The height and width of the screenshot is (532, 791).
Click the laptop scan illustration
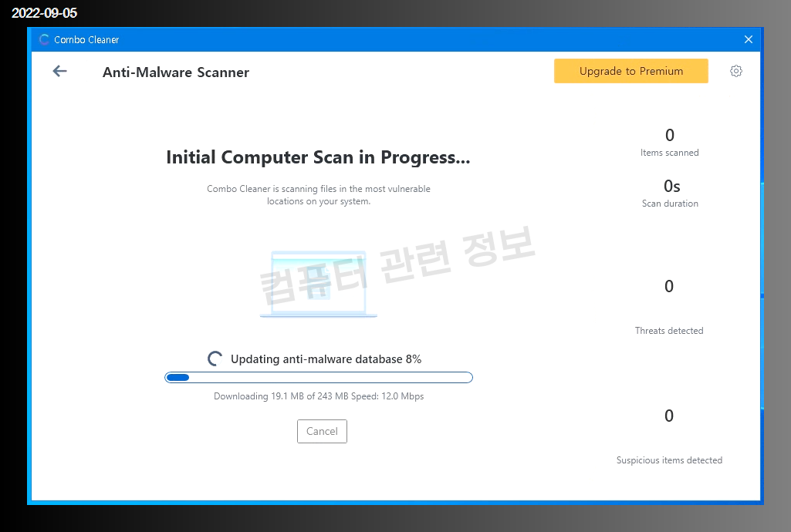[x=318, y=285]
